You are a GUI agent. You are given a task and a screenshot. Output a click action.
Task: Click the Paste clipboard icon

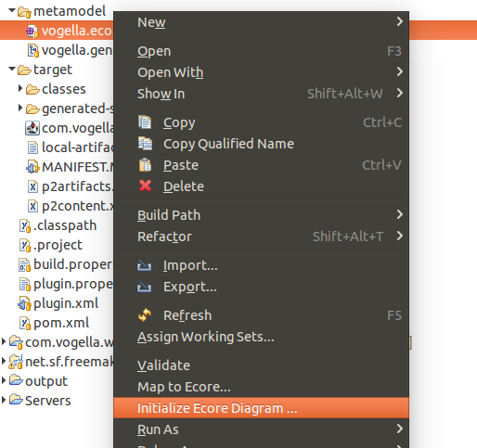click(x=145, y=164)
